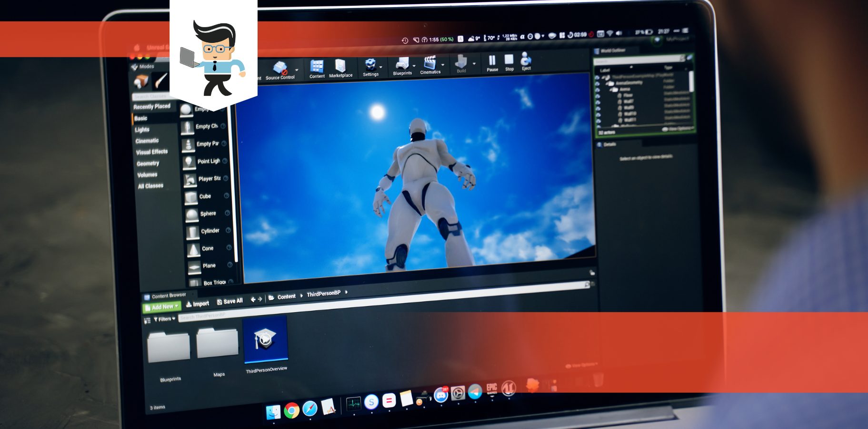Viewport: 868px width, 429px height.
Task: Select the Empty Pawn item icon
Action: [188, 144]
